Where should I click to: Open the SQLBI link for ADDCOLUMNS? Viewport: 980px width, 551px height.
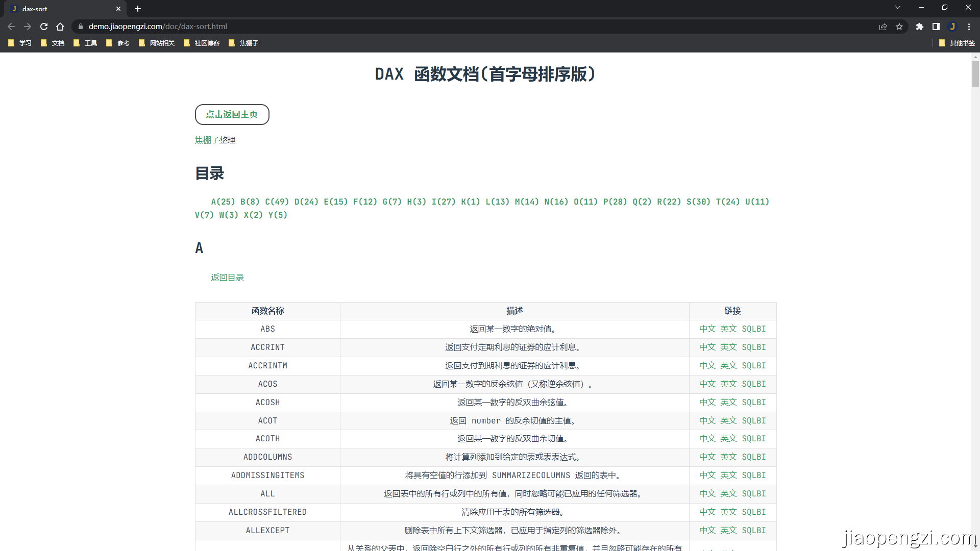tap(753, 457)
